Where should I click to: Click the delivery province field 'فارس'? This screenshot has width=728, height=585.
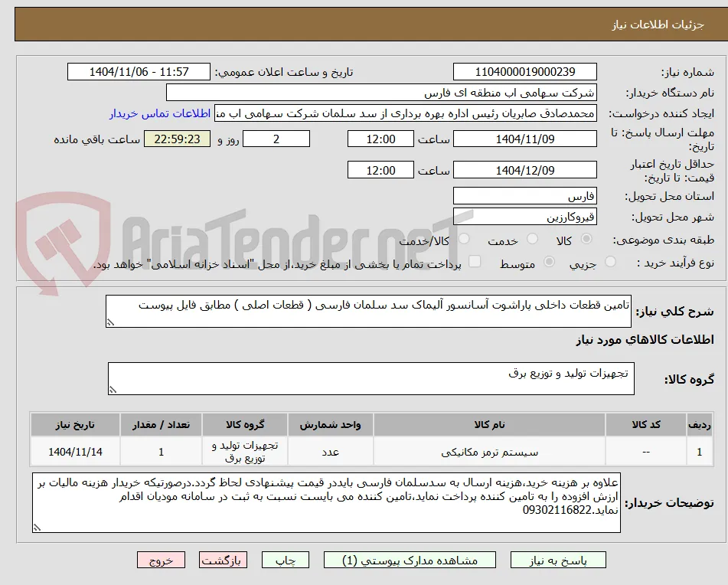(524, 196)
